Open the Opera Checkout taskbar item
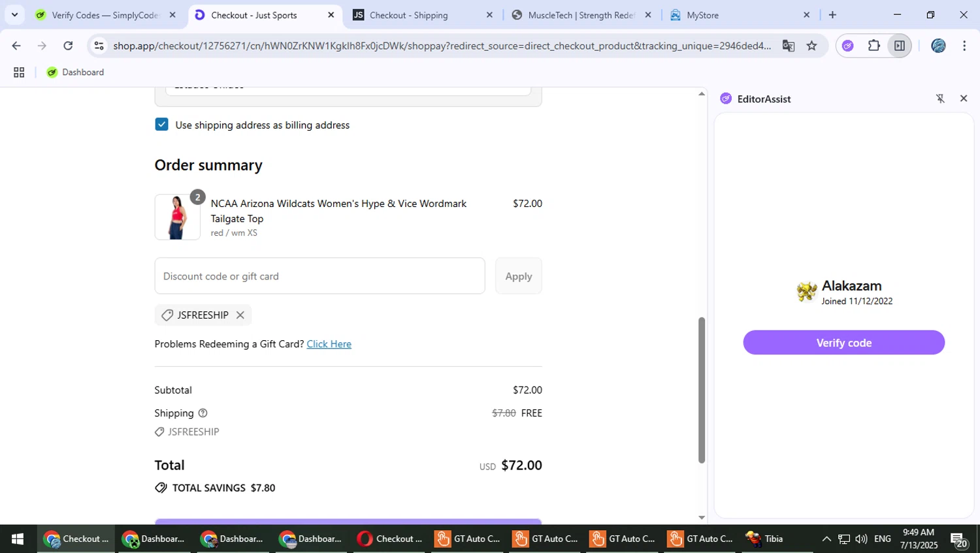Image resolution: width=980 pixels, height=553 pixels. (389, 539)
